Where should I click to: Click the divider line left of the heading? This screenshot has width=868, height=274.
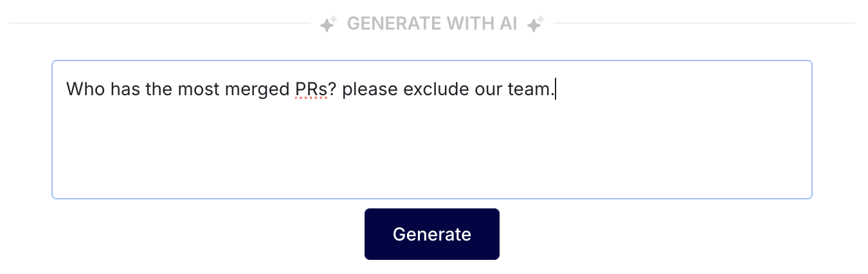click(x=161, y=24)
